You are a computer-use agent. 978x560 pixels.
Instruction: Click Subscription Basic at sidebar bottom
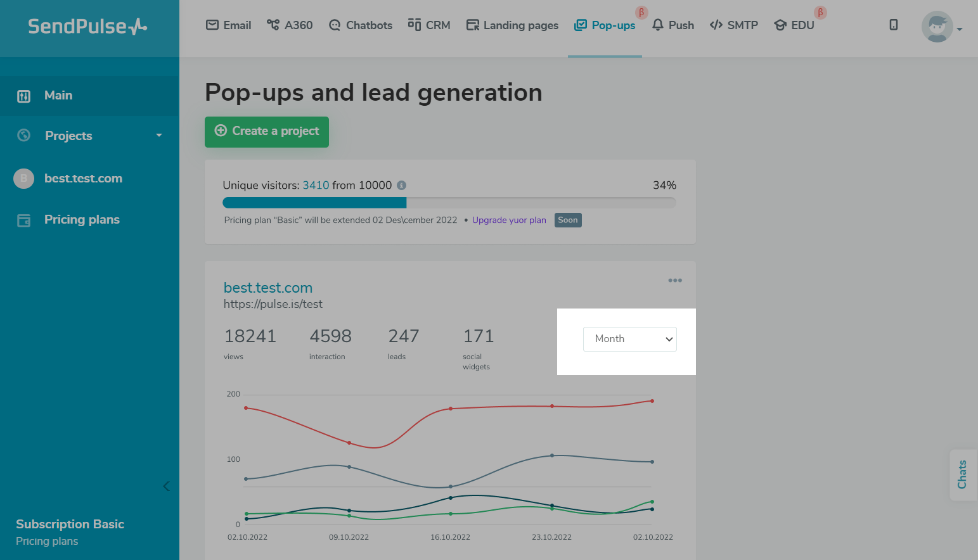pyautogui.click(x=70, y=524)
